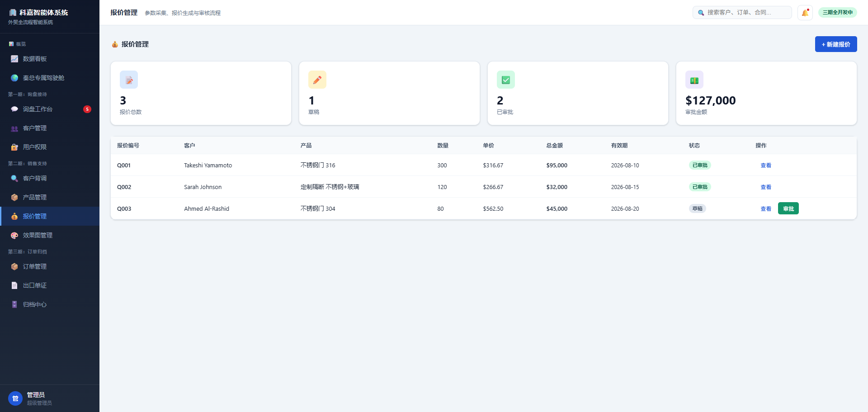Click the 效果图管理 palette icon
The height and width of the screenshot is (412, 868).
point(14,235)
